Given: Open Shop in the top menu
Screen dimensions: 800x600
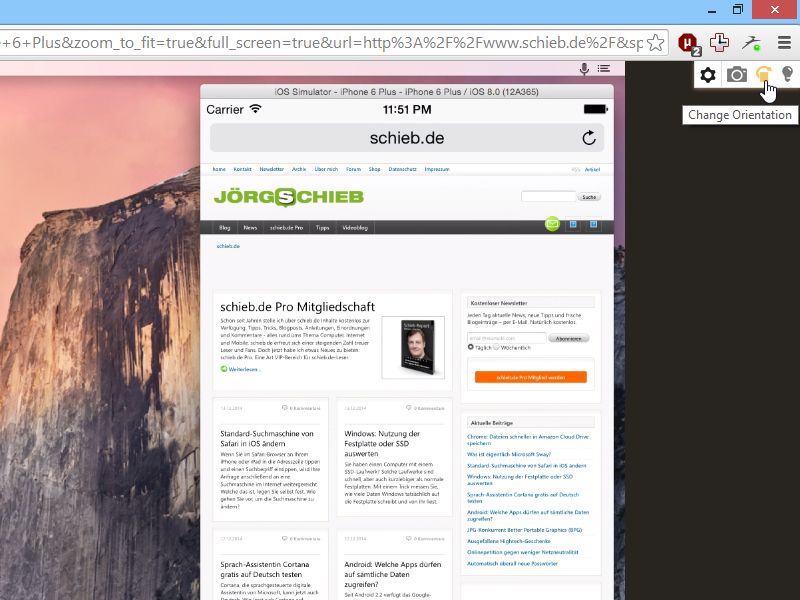Looking at the screenshot, I should (x=374, y=169).
